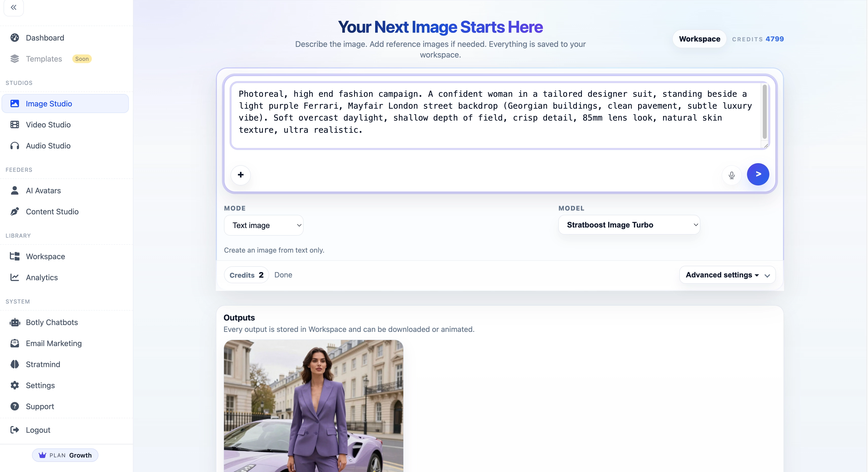Expand the Advanced settings section
The height and width of the screenshot is (472, 868).
pos(727,275)
